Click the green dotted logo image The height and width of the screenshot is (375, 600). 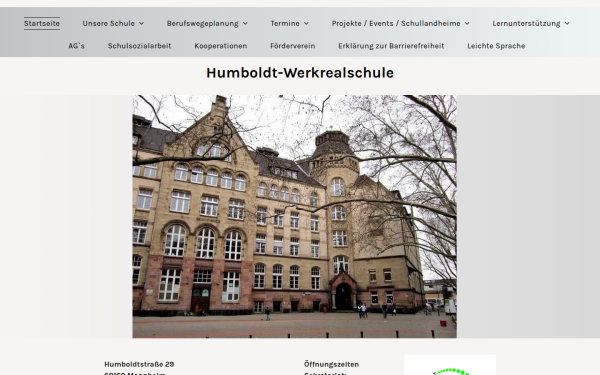tap(450, 365)
